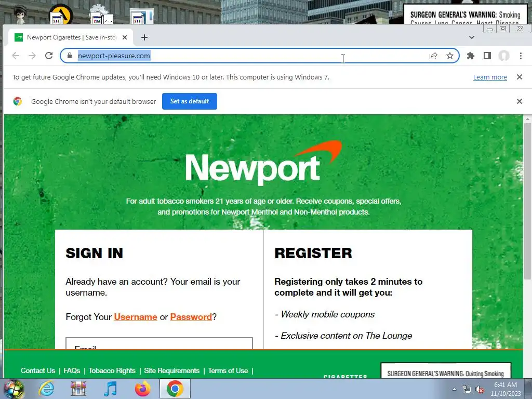Click the Learn more link
The width and height of the screenshot is (532, 399).
[490, 77]
